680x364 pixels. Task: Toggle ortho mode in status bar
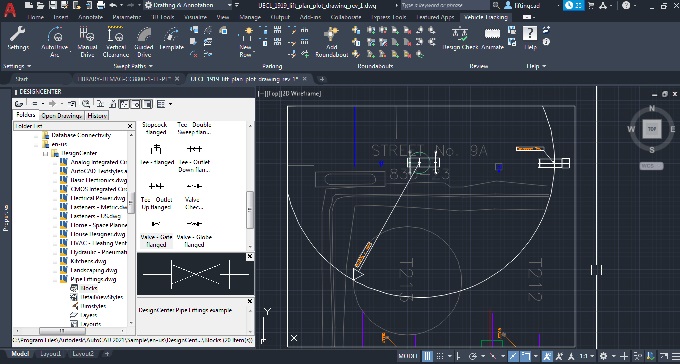pos(459,356)
